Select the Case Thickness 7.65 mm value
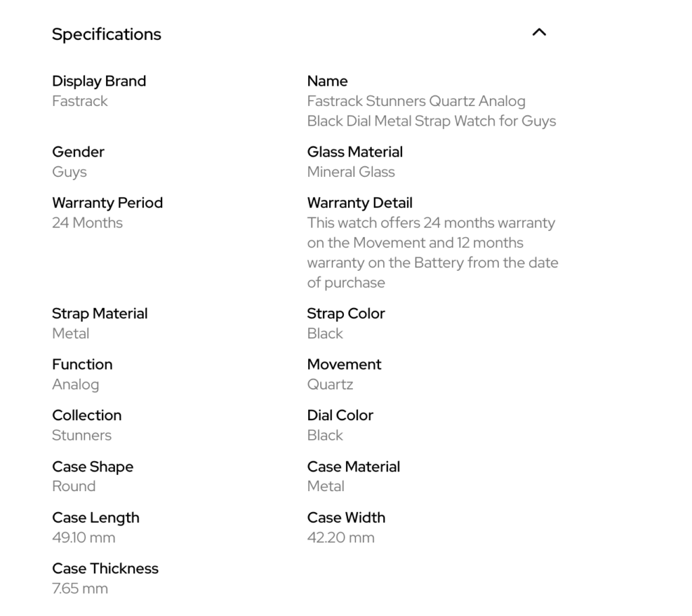This screenshot has height=616, width=692. [80, 588]
